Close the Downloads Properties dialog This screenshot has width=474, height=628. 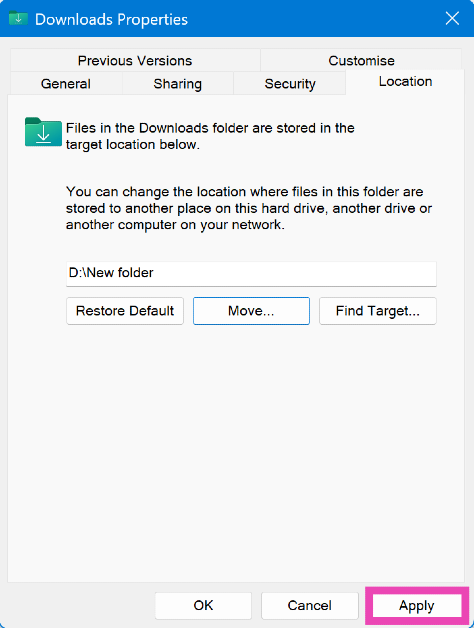click(x=452, y=18)
